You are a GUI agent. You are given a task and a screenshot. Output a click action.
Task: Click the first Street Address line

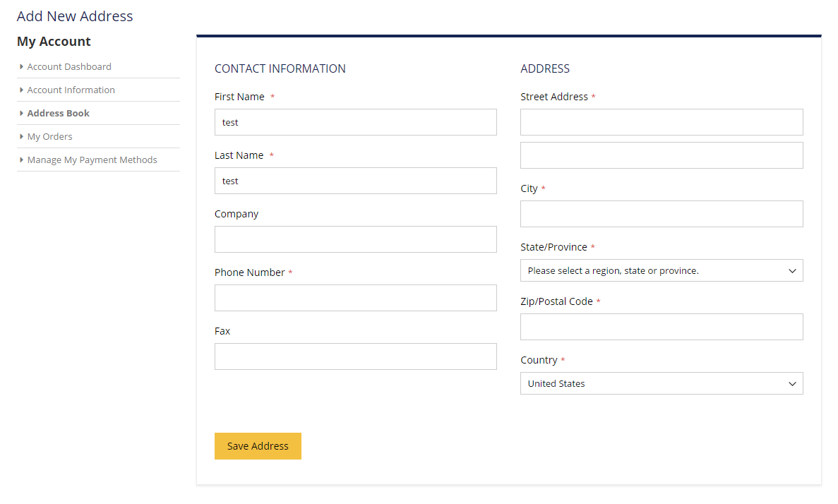tap(661, 122)
